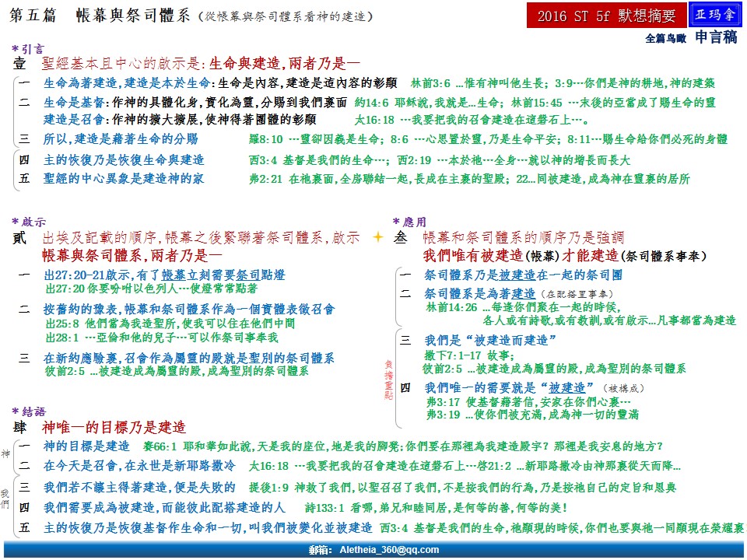Click the yellow four-point star icon
747x560 pixels.
coord(379,237)
